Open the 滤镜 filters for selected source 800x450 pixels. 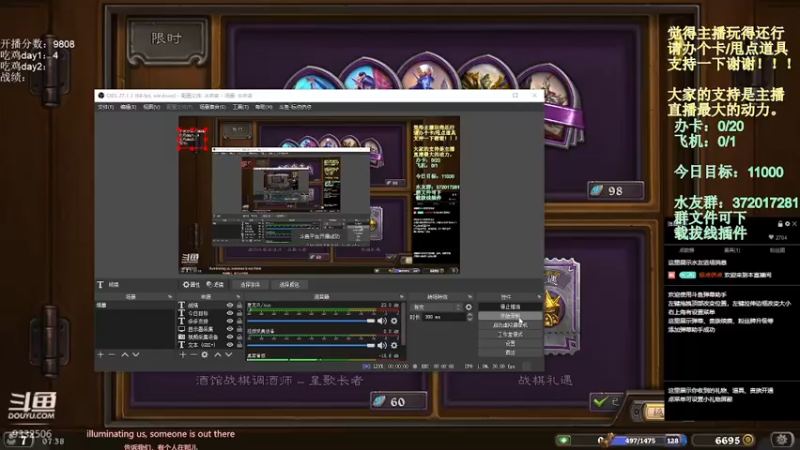coord(215,285)
